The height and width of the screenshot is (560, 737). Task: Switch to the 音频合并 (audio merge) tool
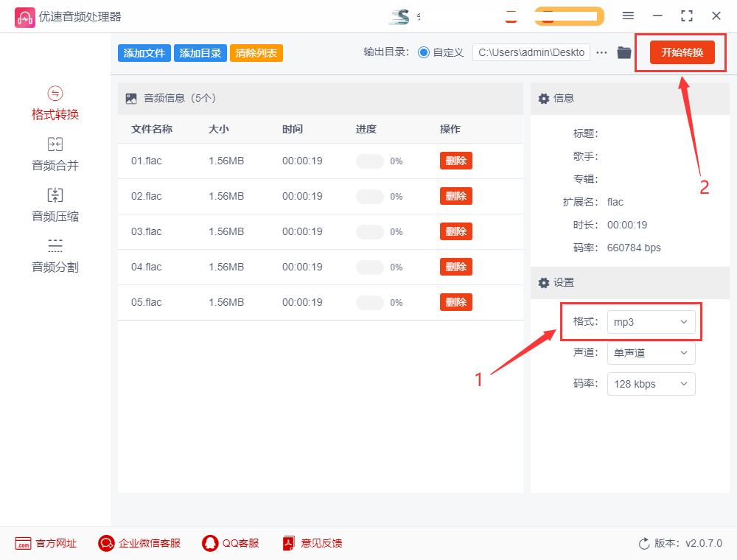click(55, 153)
